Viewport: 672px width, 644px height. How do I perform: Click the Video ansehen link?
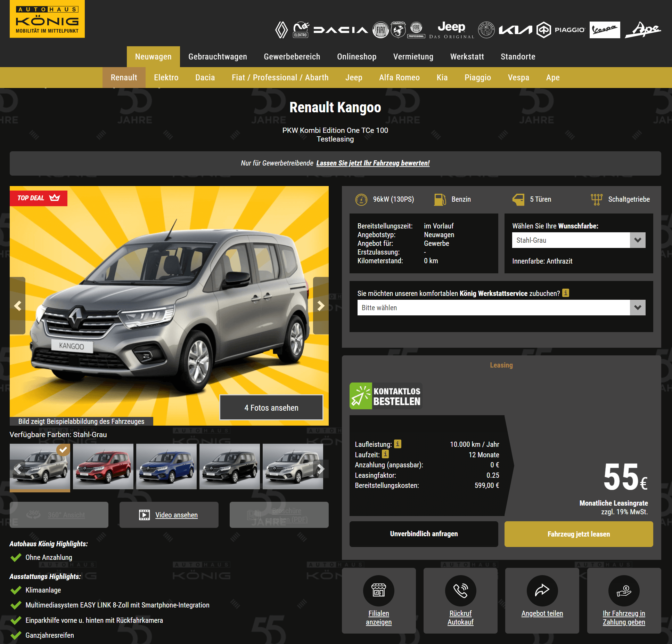tap(177, 515)
